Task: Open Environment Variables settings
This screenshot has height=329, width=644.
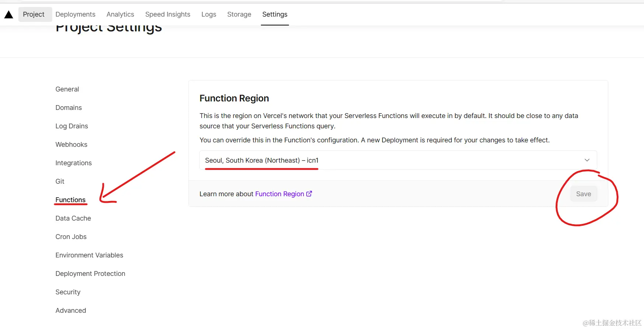Action: tap(90, 255)
